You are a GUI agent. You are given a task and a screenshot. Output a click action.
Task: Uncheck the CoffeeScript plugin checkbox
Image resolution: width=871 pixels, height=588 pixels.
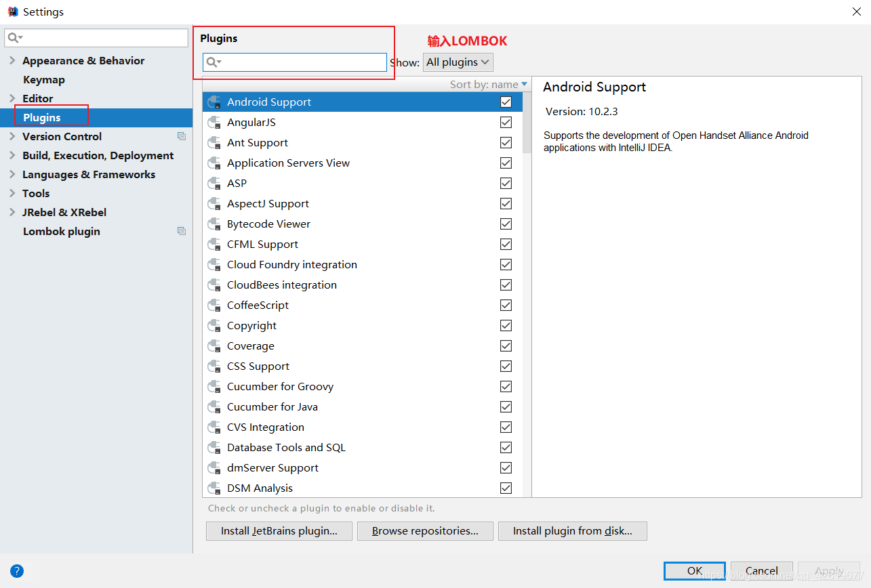tap(506, 305)
